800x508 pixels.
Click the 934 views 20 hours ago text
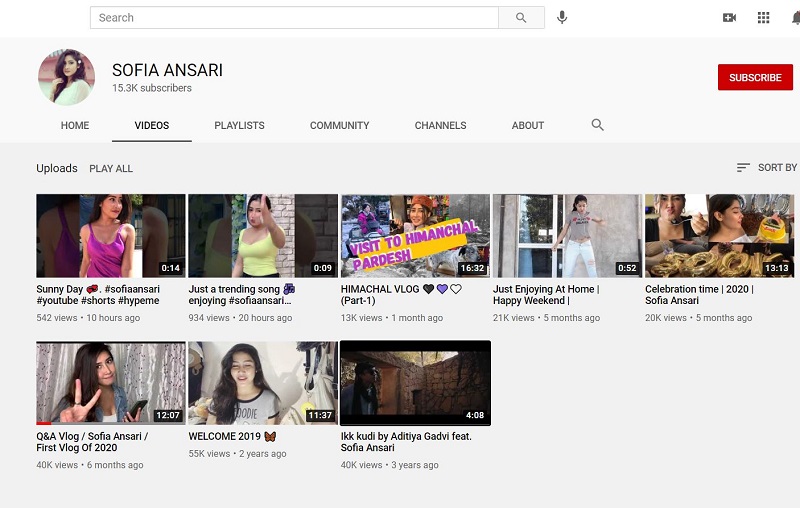click(240, 318)
